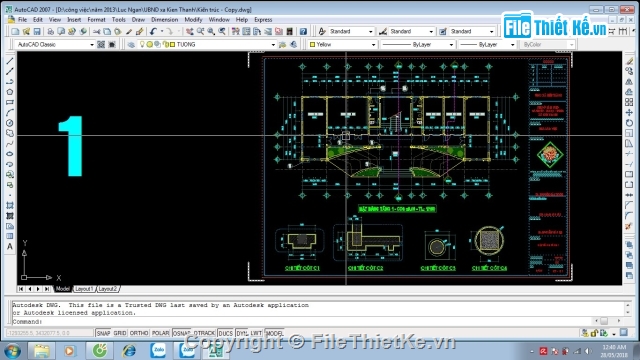Save the drawing using the floppy icon
The image size is (640, 360).
tap(37, 31)
